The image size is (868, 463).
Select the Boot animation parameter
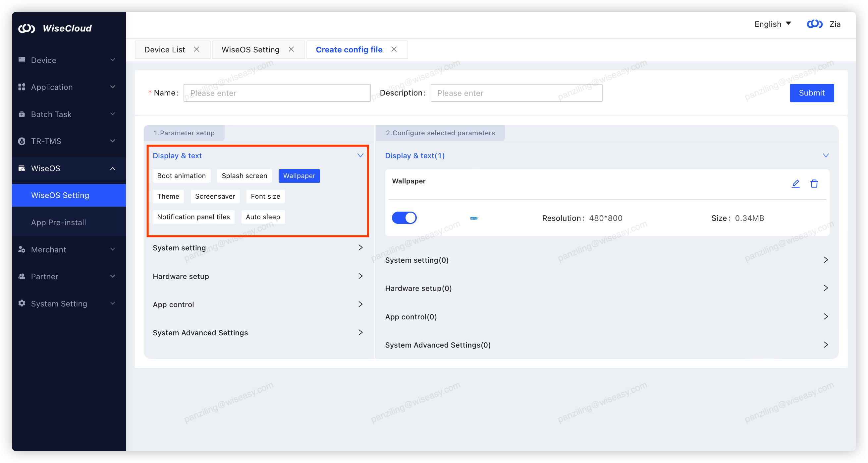(x=181, y=176)
